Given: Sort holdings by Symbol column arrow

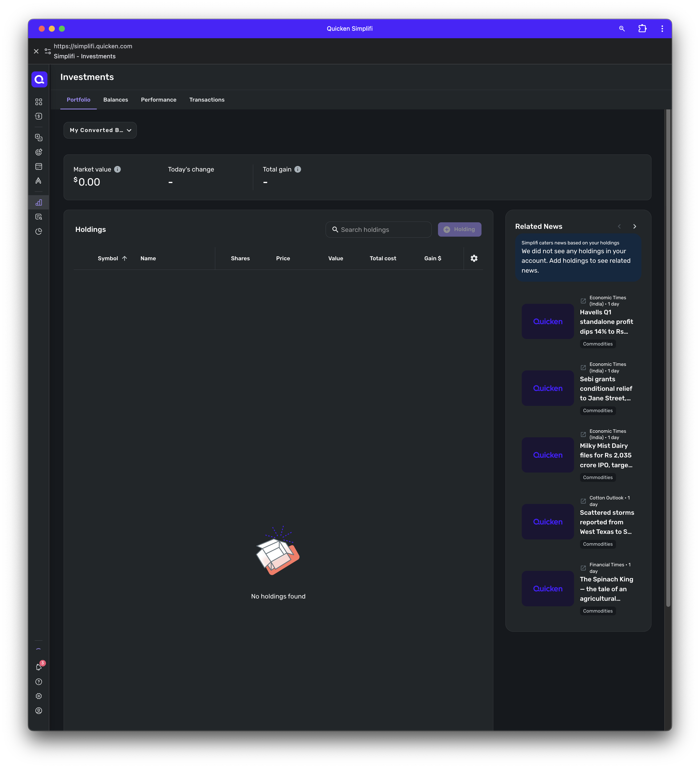Looking at the screenshot, I should [124, 258].
